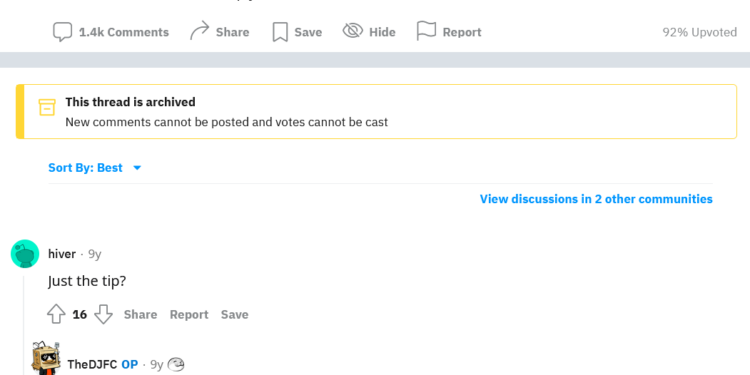
Task: Share hiver's comment
Action: tap(141, 314)
